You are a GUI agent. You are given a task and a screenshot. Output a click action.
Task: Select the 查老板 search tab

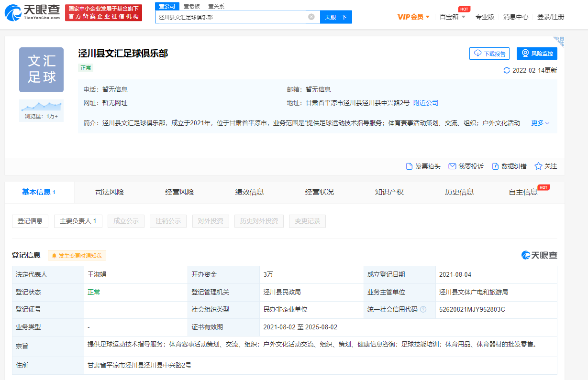191,6
